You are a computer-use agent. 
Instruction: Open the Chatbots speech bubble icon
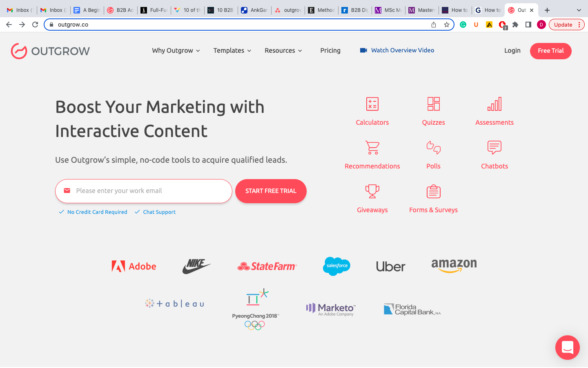(x=494, y=148)
